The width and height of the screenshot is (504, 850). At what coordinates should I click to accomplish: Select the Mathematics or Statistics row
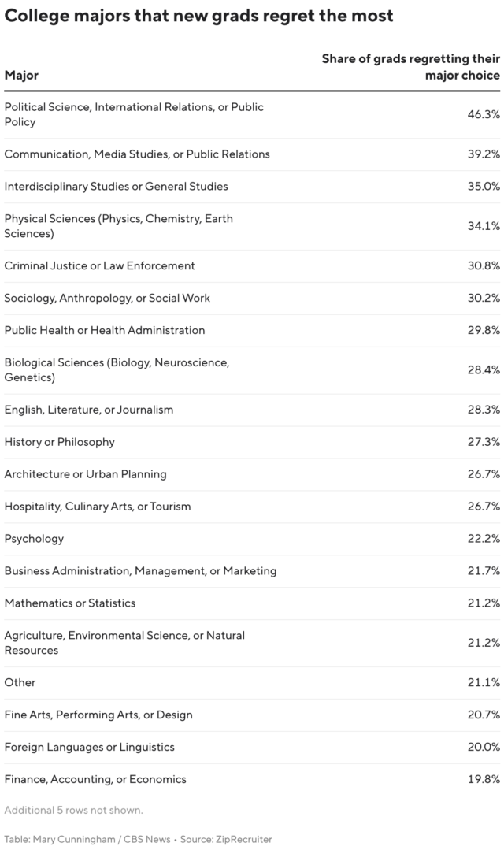pyautogui.click(x=69, y=603)
